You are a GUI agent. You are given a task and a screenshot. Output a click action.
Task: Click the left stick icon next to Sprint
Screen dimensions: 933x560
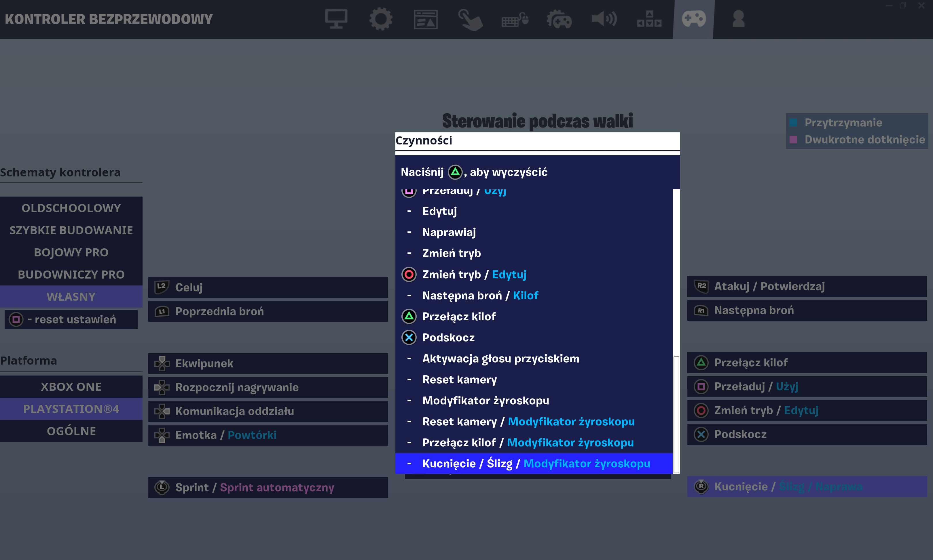(162, 487)
